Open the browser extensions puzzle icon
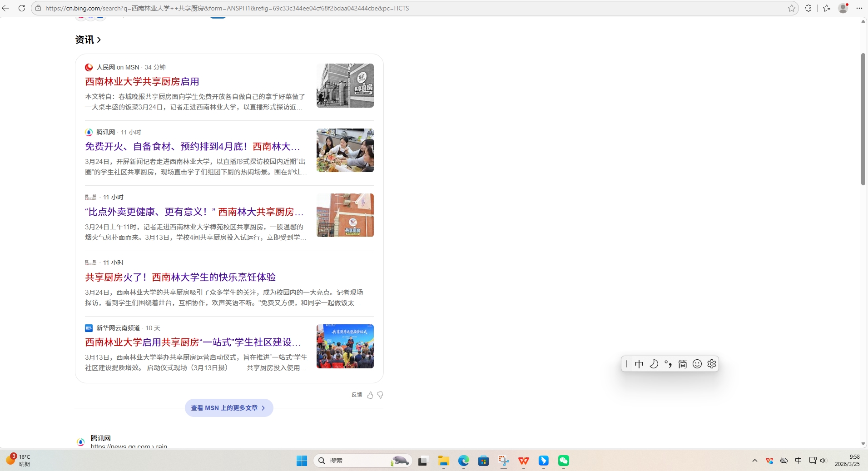868x471 pixels. point(808,8)
